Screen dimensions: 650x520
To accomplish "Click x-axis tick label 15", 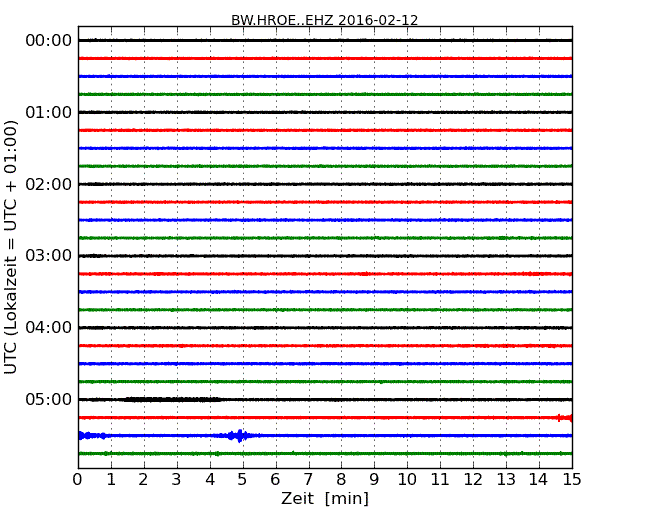I will [572, 479].
